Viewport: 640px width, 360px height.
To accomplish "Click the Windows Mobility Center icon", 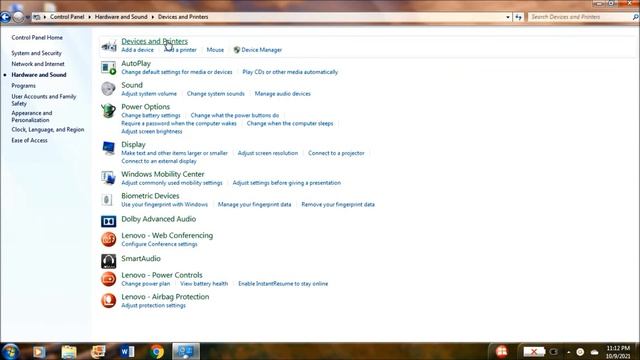I will pyautogui.click(x=109, y=178).
